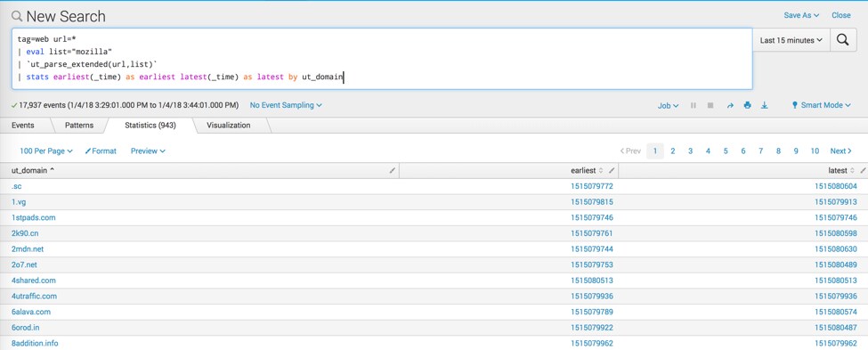The height and width of the screenshot is (350, 868).
Task: Share the search job via the arrow icon
Action: pos(730,105)
